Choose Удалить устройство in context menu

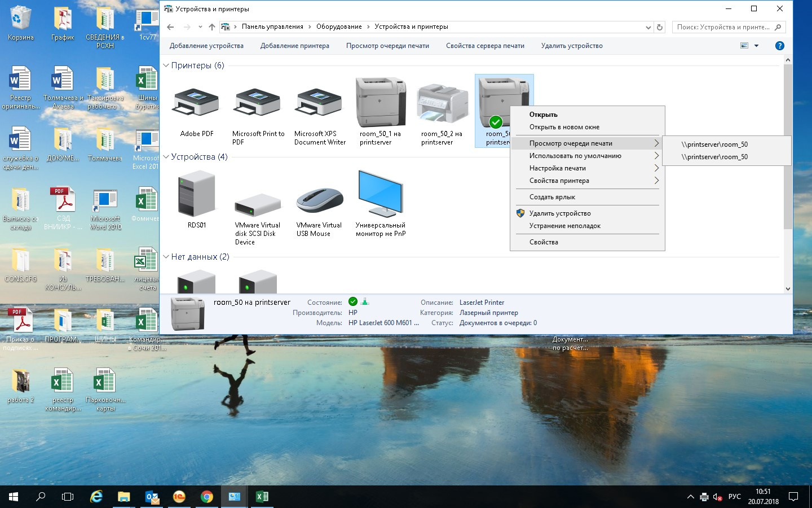(587, 213)
